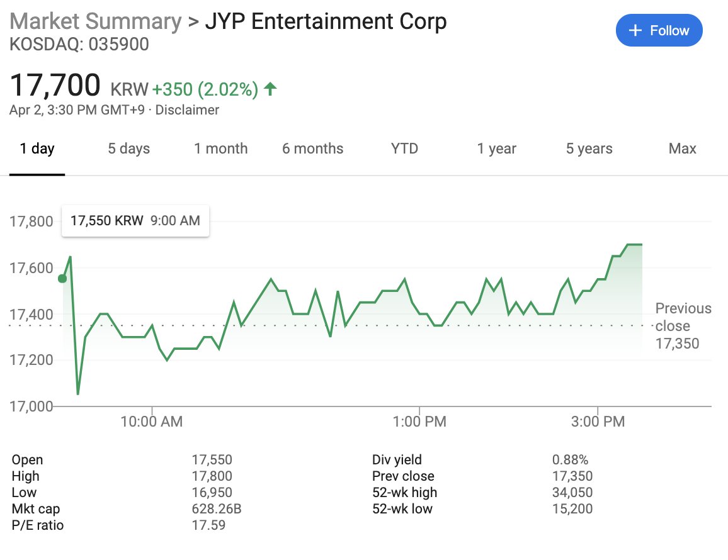The width and height of the screenshot is (728, 560).
Task: Select the YTD range tab
Action: pyautogui.click(x=404, y=149)
